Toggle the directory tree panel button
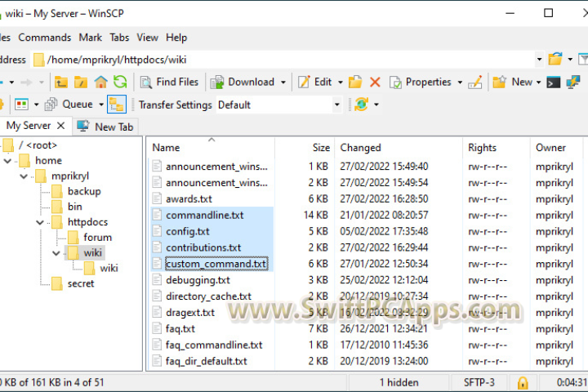Screen dimensions: 588x392 point(117,105)
